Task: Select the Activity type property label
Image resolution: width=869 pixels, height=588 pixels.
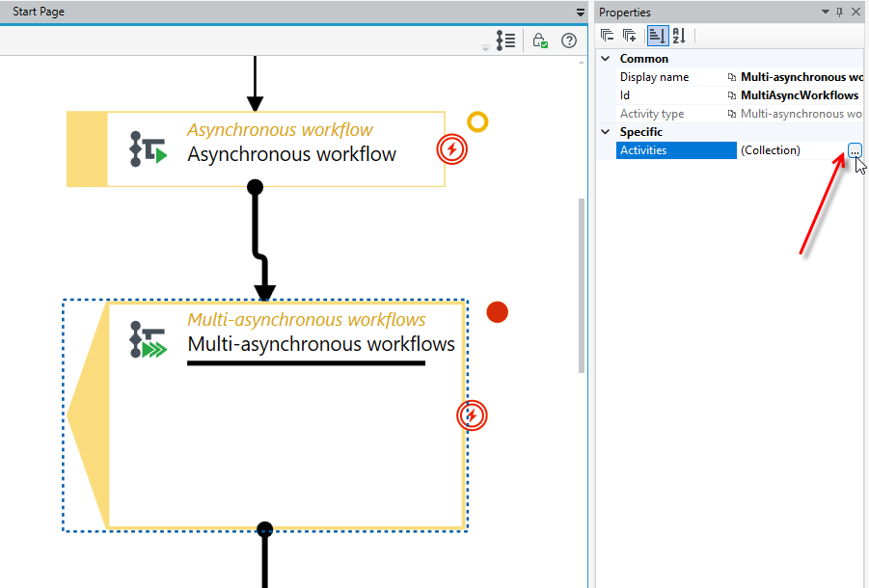Action: point(652,114)
